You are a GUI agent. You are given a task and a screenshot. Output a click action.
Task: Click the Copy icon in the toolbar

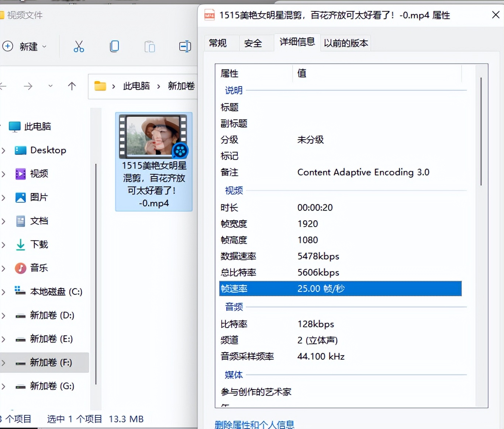114,46
